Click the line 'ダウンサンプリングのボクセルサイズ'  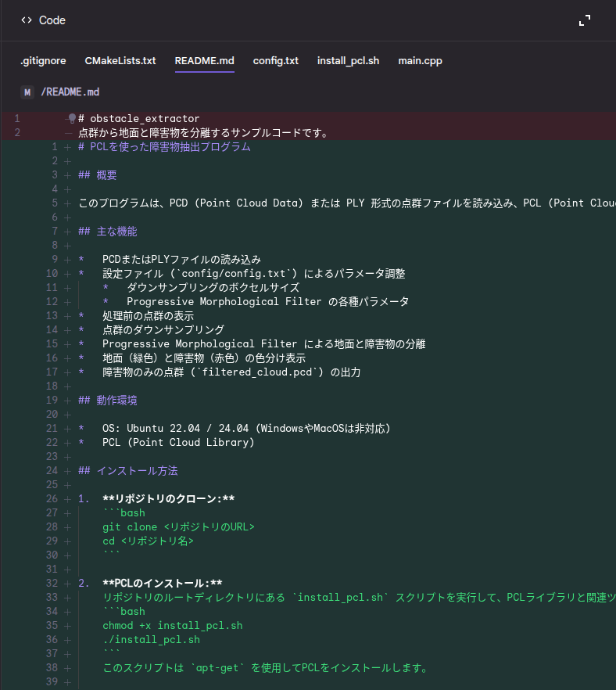(213, 288)
